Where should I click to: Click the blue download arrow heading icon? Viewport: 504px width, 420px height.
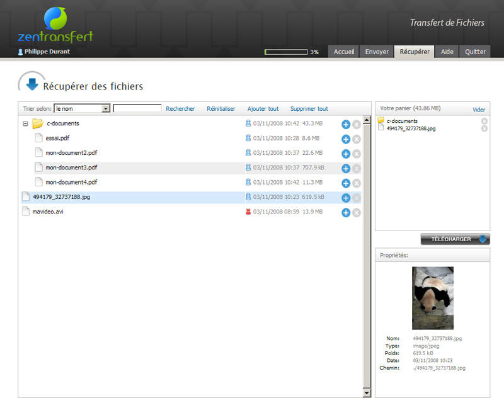point(32,84)
